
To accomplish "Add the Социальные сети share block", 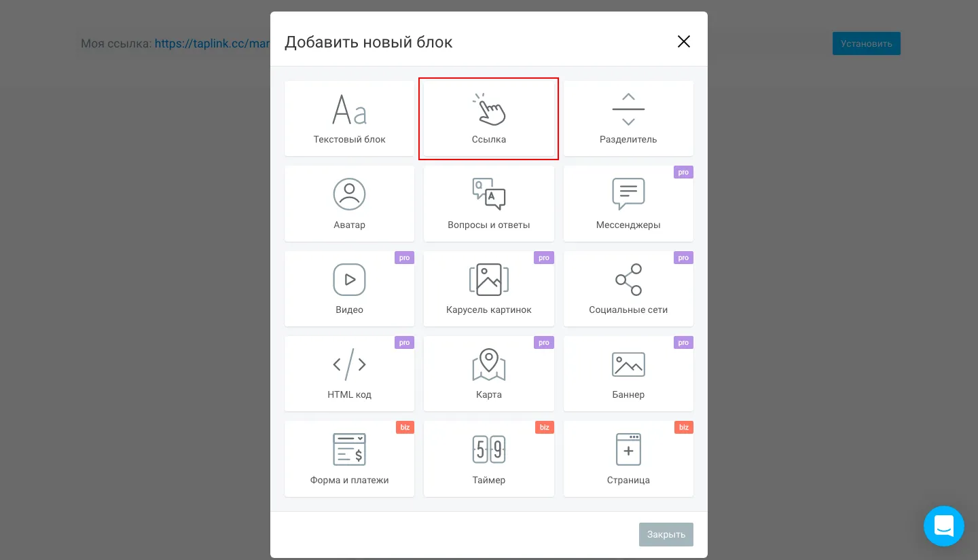I will click(x=628, y=288).
